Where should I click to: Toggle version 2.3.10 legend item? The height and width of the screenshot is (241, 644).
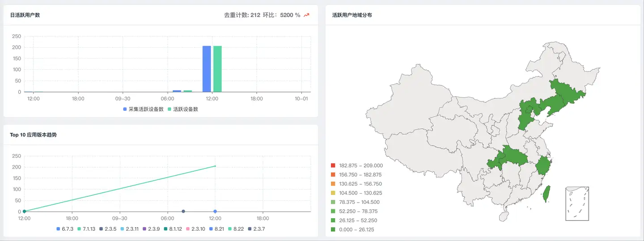195,229
